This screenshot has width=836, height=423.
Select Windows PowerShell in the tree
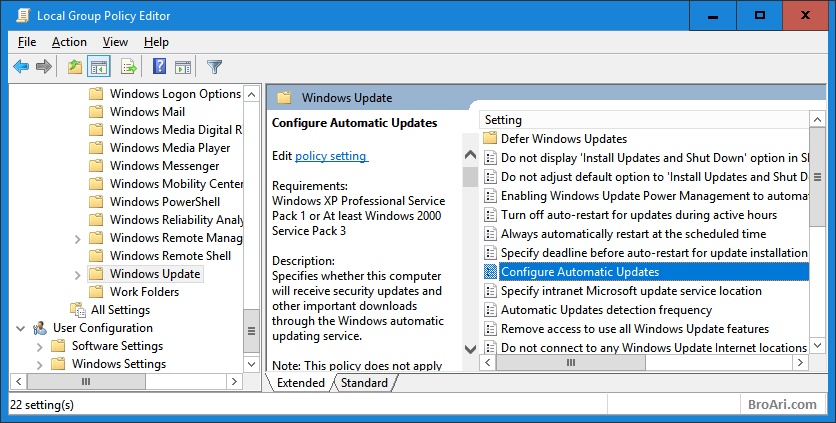165,202
